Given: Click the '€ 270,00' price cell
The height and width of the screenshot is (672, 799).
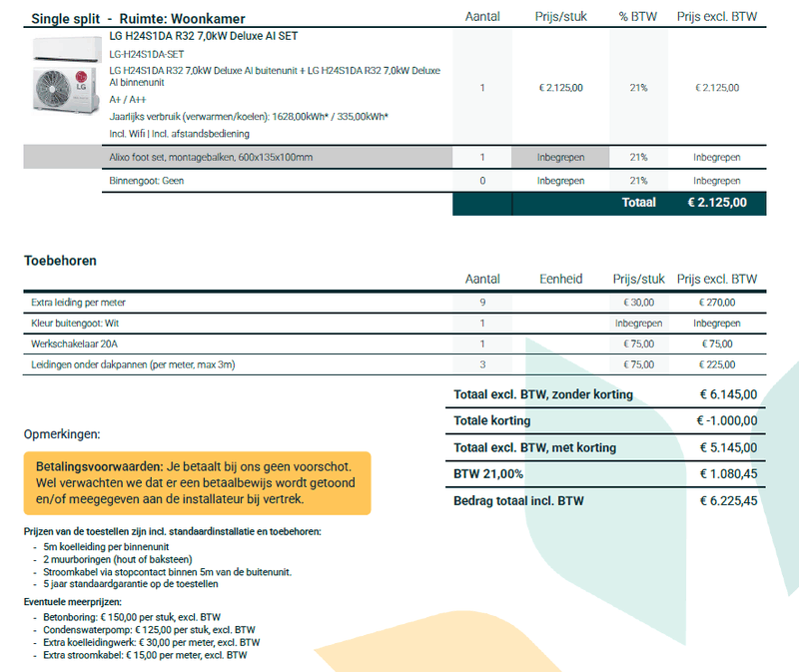Looking at the screenshot, I should tap(717, 303).
